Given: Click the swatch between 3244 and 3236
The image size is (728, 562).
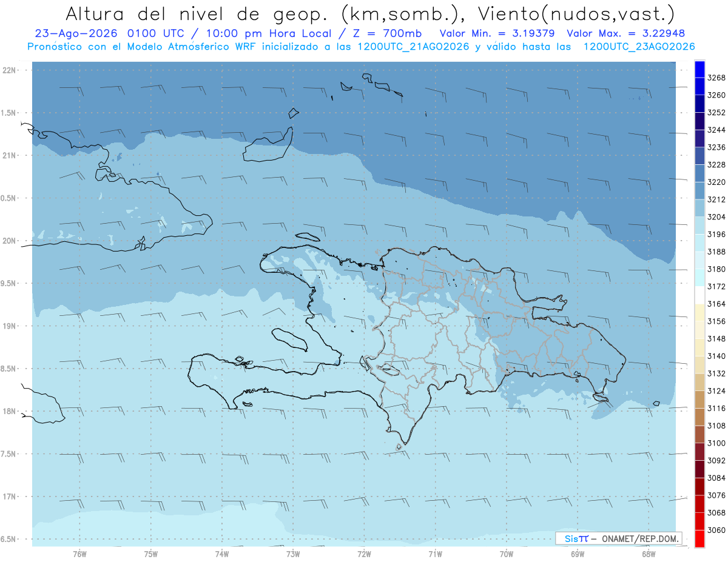Looking at the screenshot, I should pyautogui.click(x=699, y=139).
